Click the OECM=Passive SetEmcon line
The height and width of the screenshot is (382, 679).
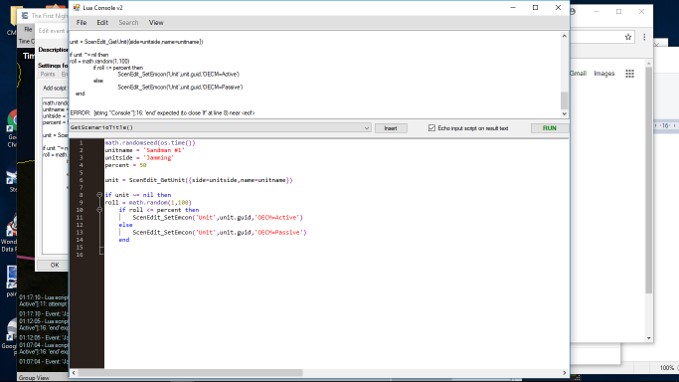pos(219,232)
